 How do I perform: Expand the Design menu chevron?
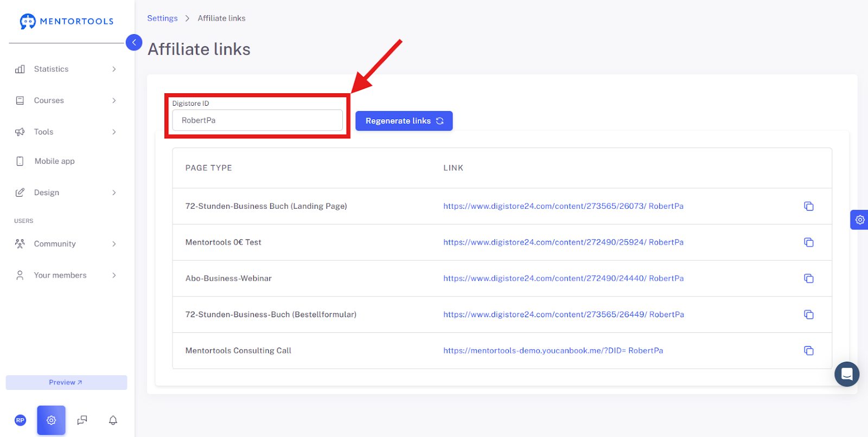(x=114, y=192)
